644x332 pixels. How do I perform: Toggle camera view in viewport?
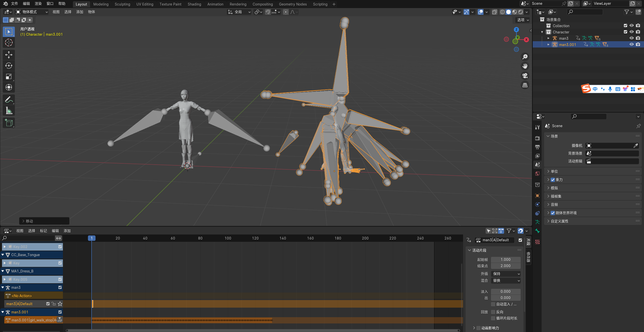click(525, 76)
